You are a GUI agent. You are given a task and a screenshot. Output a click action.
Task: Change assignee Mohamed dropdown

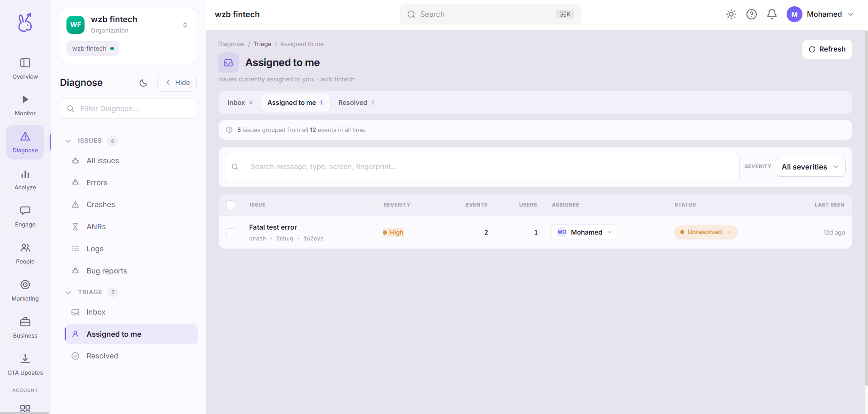(x=585, y=232)
